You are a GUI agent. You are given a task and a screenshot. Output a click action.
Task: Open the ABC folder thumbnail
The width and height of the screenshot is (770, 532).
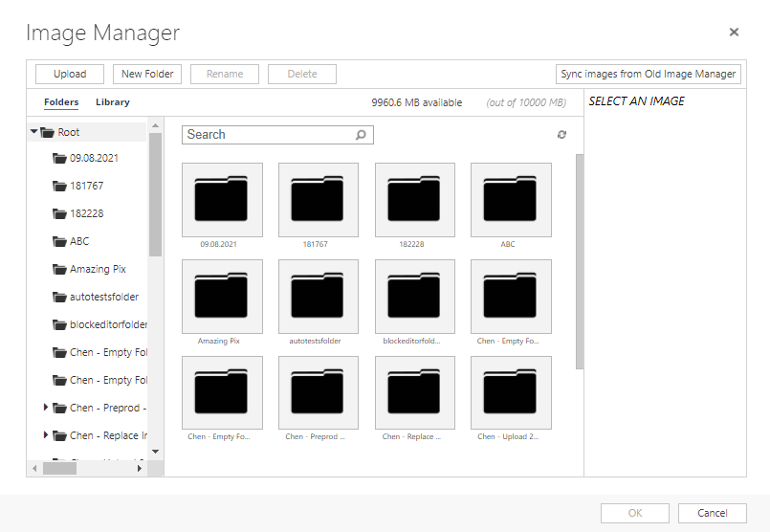pos(511,200)
